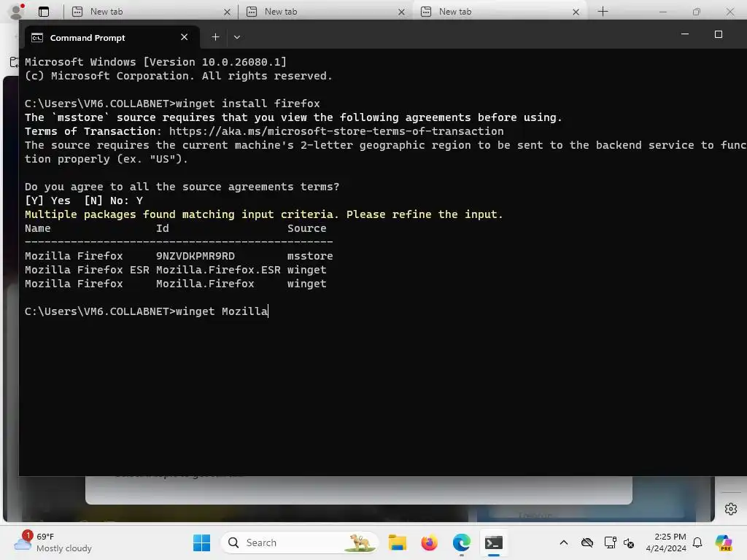Switch to the third New tab in Edge
Image resolution: width=747 pixels, height=560 pixels.
500,12
